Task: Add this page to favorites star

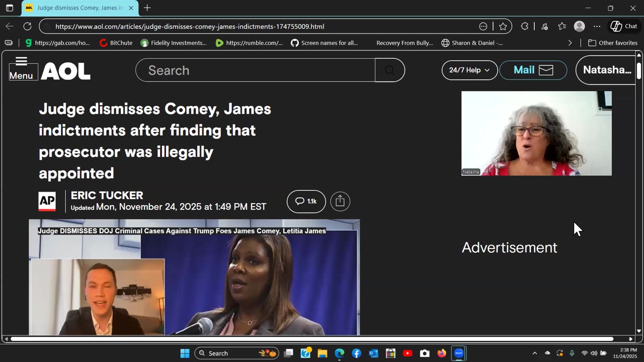Action: (503, 26)
